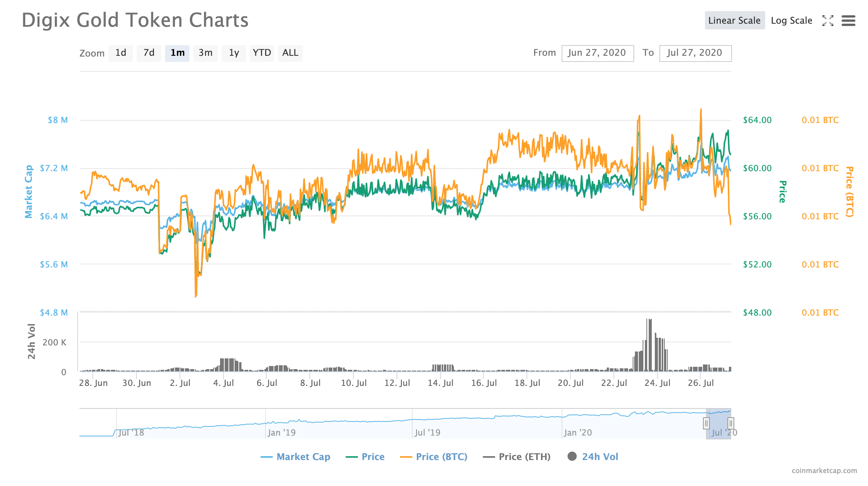Image resolution: width=868 pixels, height=486 pixels.
Task: Open coinmarketcap.com credit link
Action: 824,470
